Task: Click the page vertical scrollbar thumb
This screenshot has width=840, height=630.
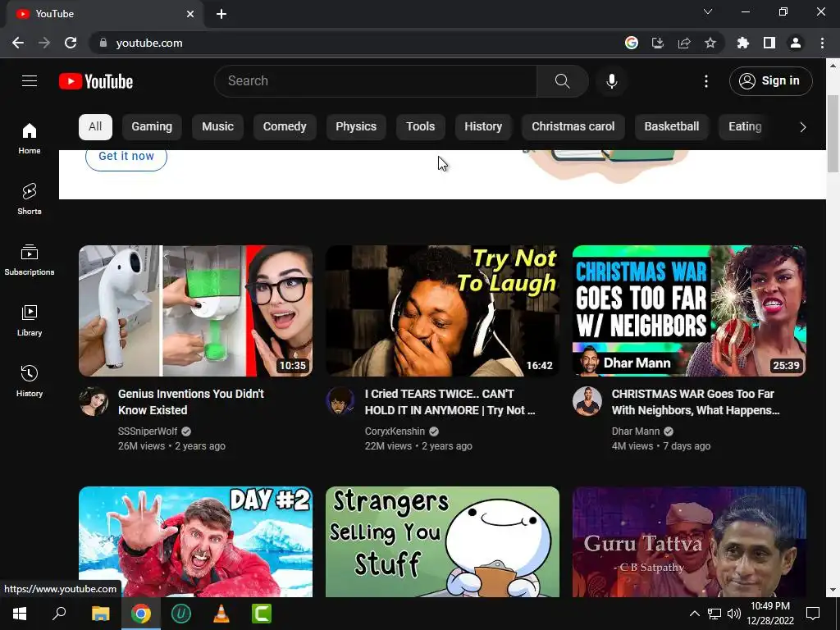Action: coord(833,134)
